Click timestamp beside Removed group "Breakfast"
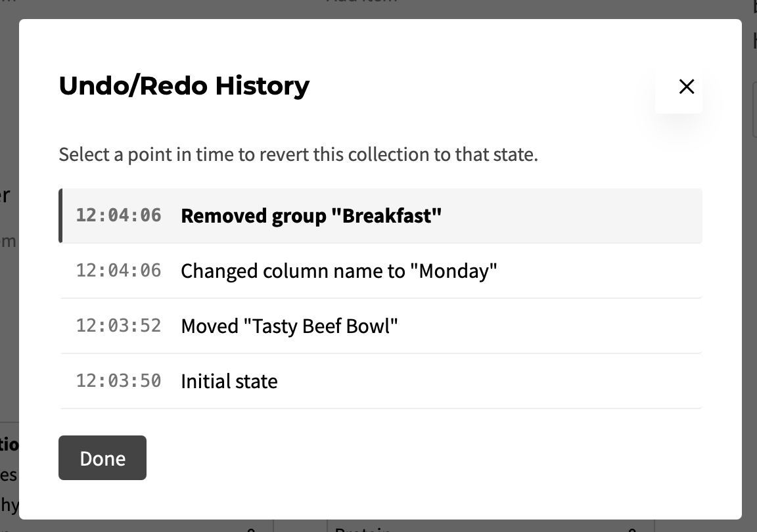 coord(118,215)
